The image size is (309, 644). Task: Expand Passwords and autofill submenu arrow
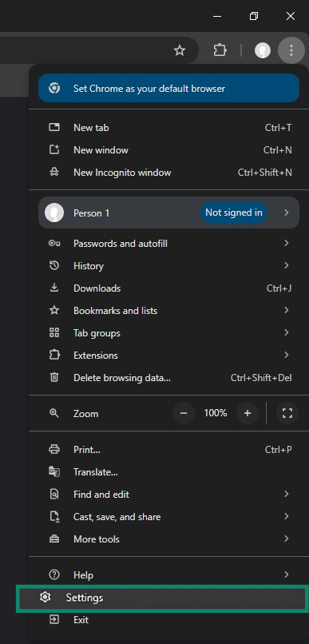(x=287, y=244)
